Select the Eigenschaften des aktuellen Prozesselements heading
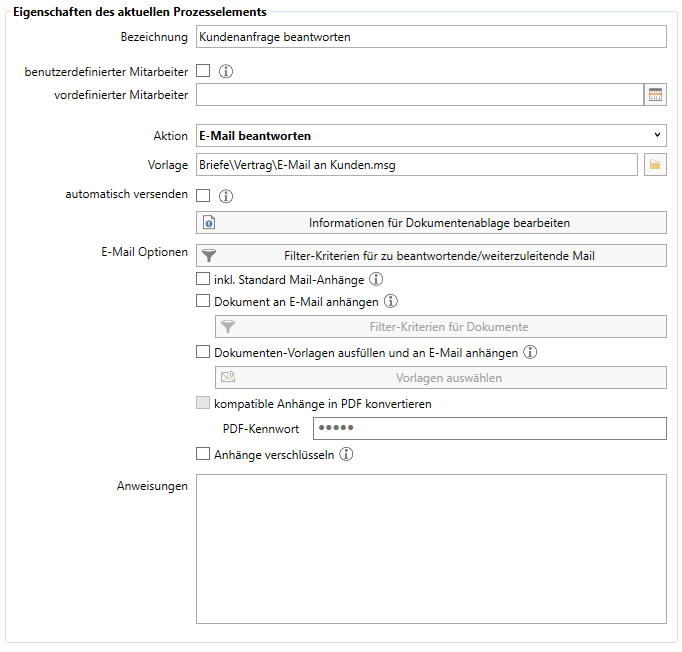 tap(140, 12)
